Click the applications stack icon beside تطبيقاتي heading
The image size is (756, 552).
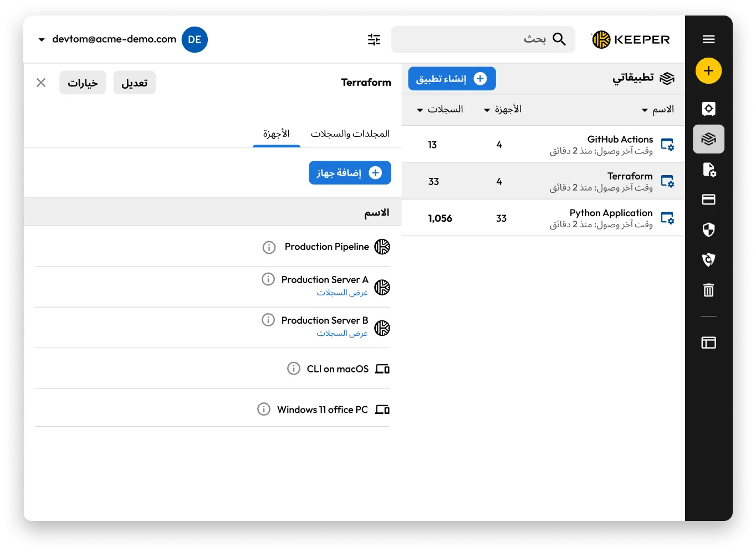(x=667, y=78)
